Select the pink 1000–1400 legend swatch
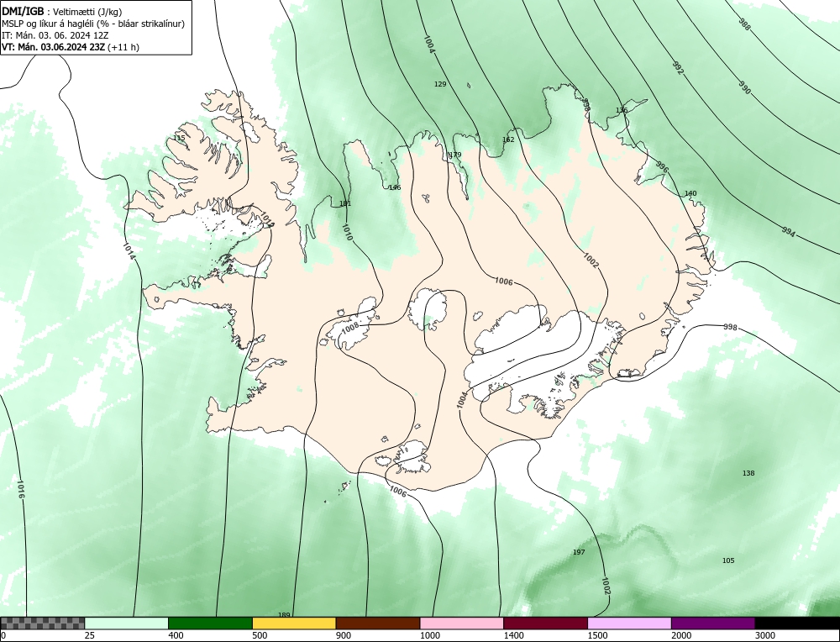 pyautogui.click(x=462, y=623)
